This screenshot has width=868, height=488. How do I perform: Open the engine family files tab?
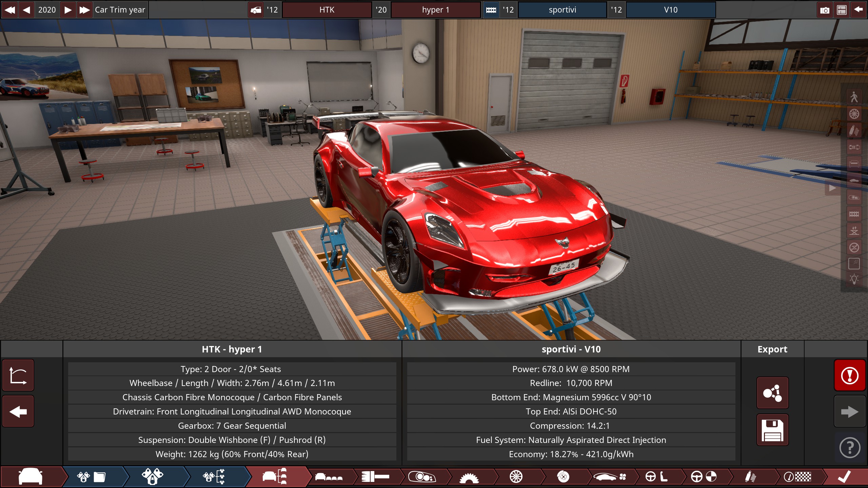point(92,477)
